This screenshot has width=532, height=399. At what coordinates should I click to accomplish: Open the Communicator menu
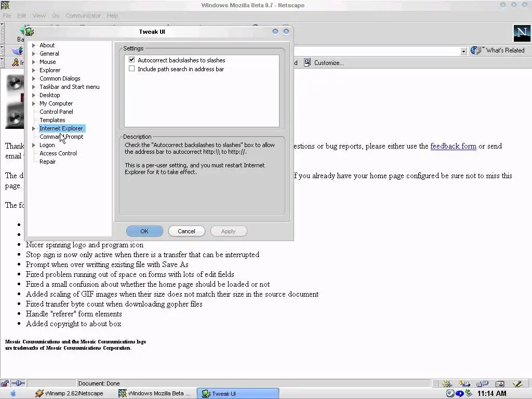coord(83,16)
